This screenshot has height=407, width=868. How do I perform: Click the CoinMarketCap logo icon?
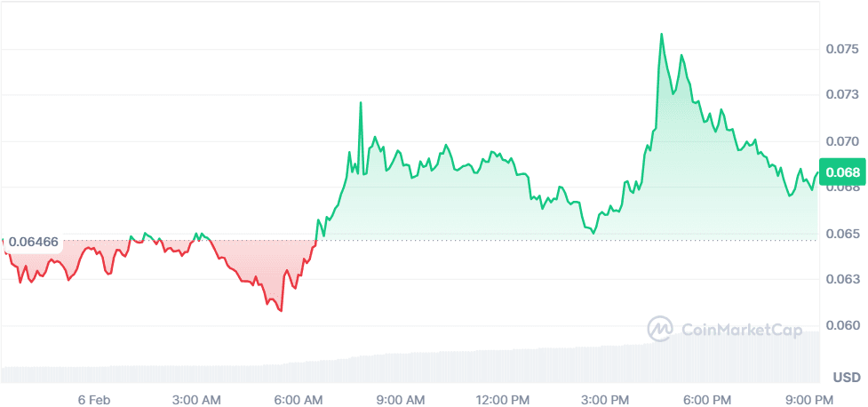[x=659, y=329]
